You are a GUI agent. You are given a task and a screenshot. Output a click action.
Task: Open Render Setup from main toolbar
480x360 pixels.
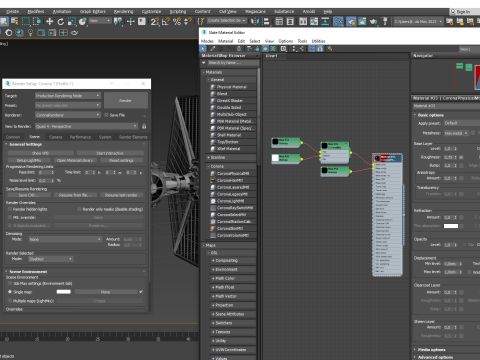coord(351,22)
